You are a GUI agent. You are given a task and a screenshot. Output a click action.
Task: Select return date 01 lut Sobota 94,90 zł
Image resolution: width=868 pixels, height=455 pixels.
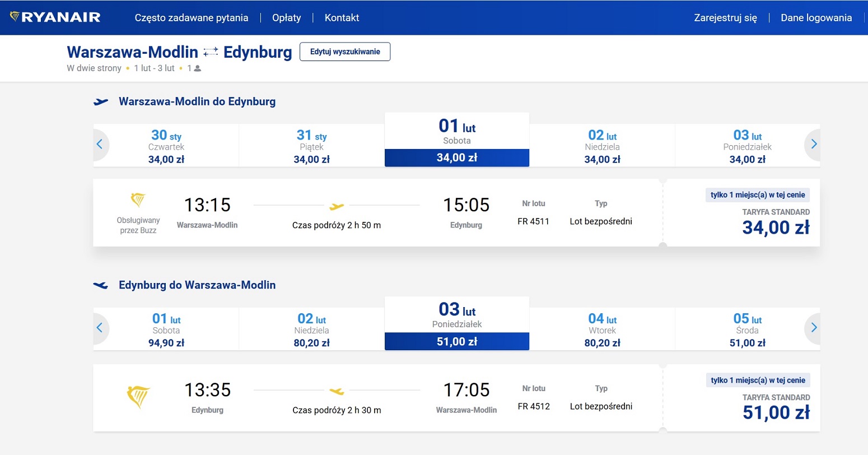(x=166, y=329)
